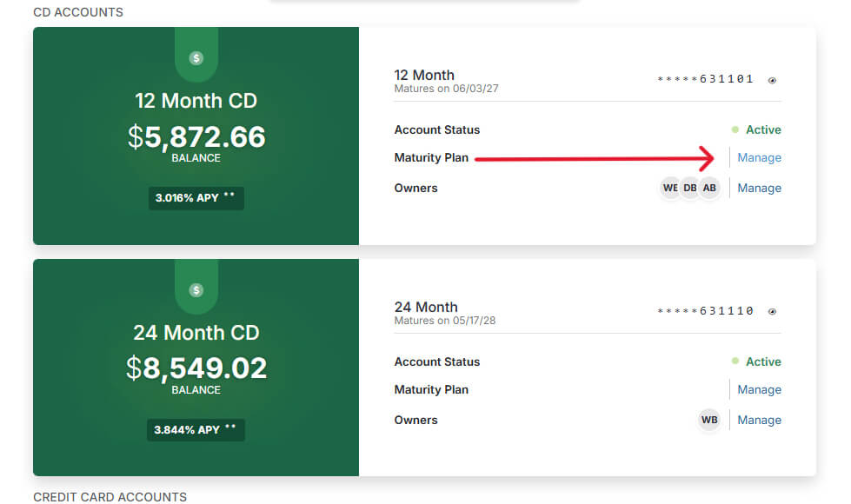Screen dimensions: 851x504
Task: Click Owners label in 12 Month card
Action: point(416,189)
